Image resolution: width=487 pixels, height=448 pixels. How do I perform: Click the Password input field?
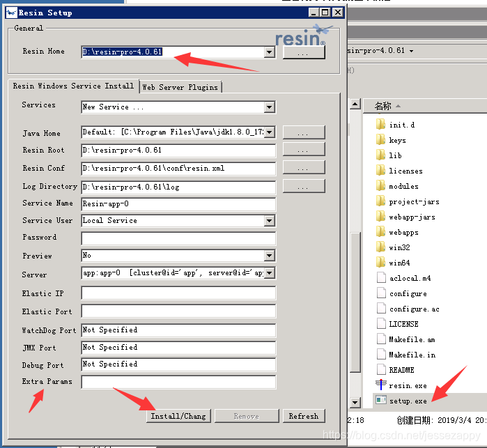[178, 238]
